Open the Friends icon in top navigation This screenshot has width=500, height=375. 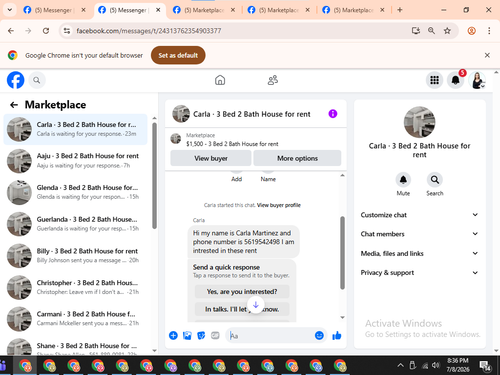[273, 80]
